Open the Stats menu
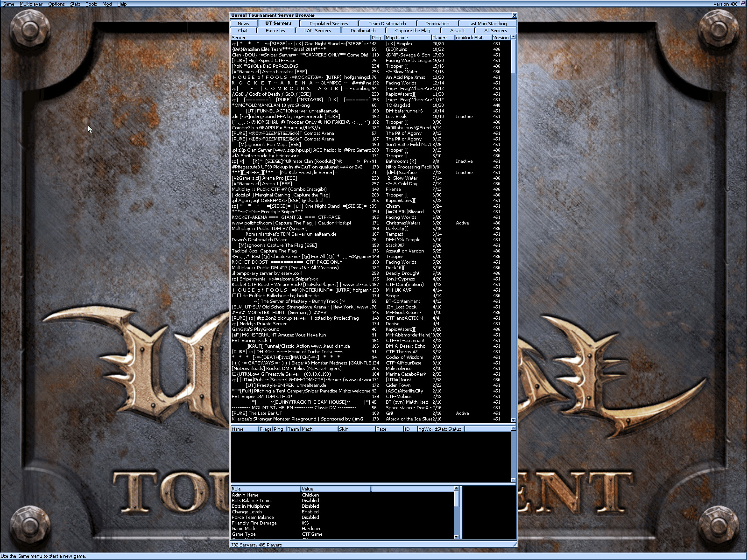 (x=75, y=4)
